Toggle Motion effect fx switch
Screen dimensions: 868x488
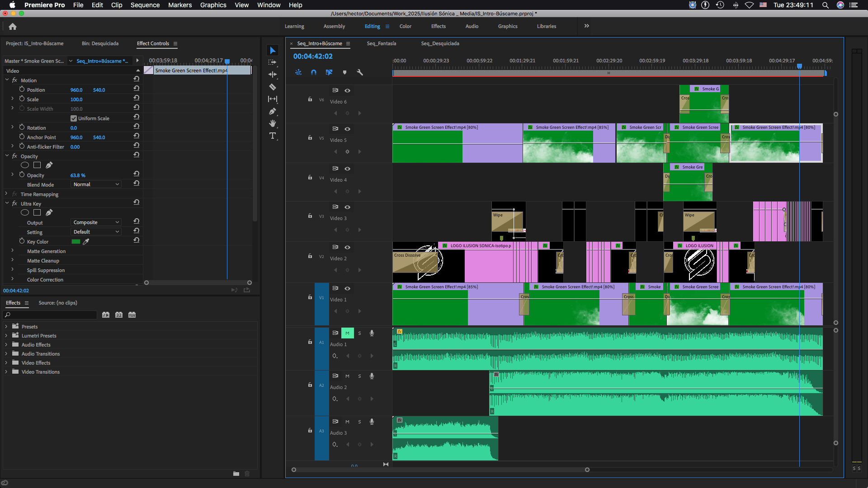tap(14, 80)
